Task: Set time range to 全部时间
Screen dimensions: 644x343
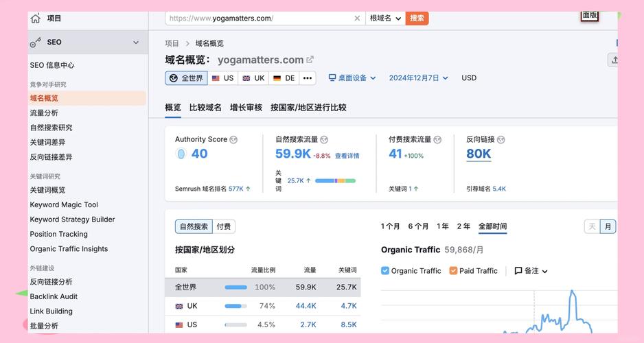Action: [x=493, y=226]
